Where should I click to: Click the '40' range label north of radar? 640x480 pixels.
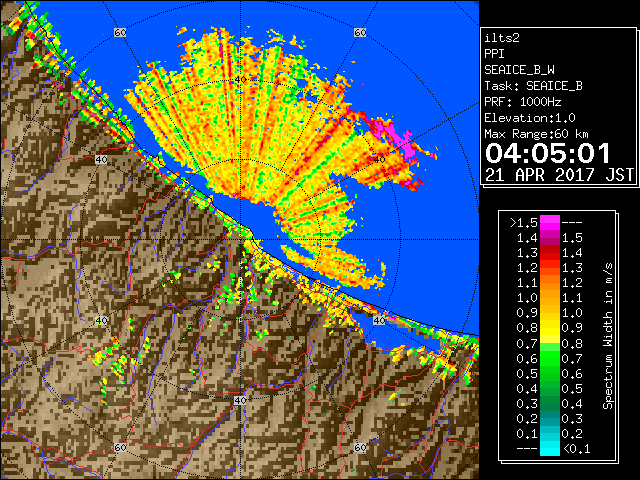tap(240, 80)
